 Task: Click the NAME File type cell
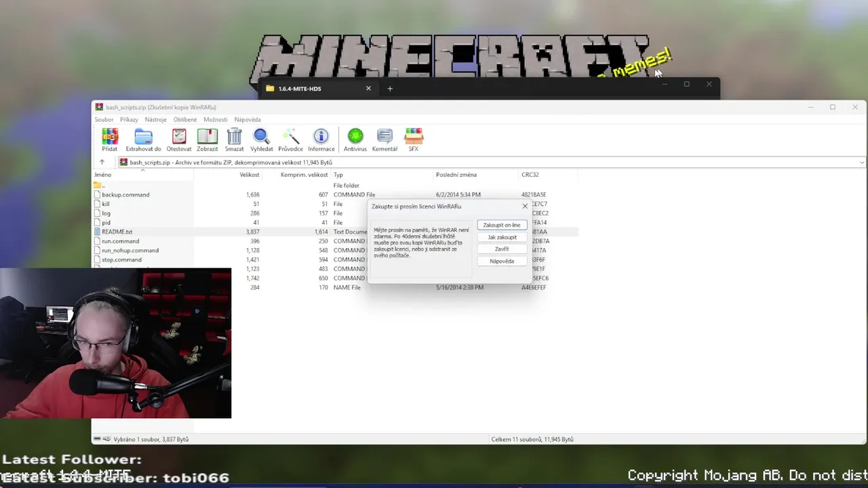(347, 287)
